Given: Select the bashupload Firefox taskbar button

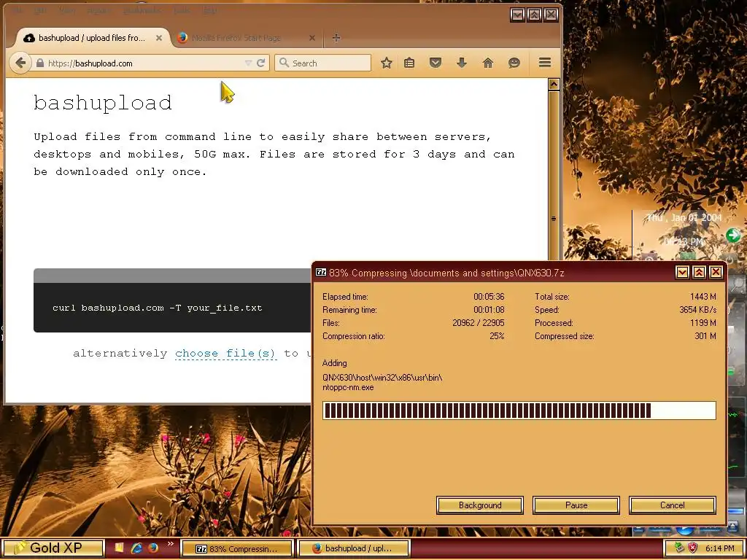Looking at the screenshot, I should pos(353,548).
